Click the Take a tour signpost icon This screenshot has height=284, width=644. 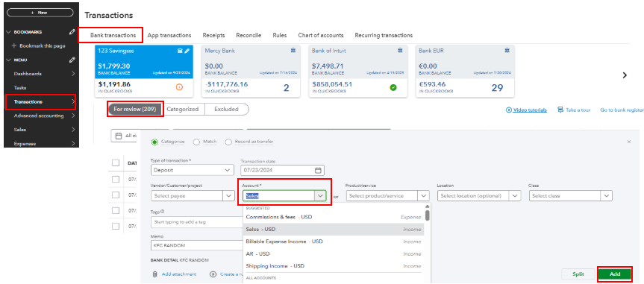click(x=560, y=110)
